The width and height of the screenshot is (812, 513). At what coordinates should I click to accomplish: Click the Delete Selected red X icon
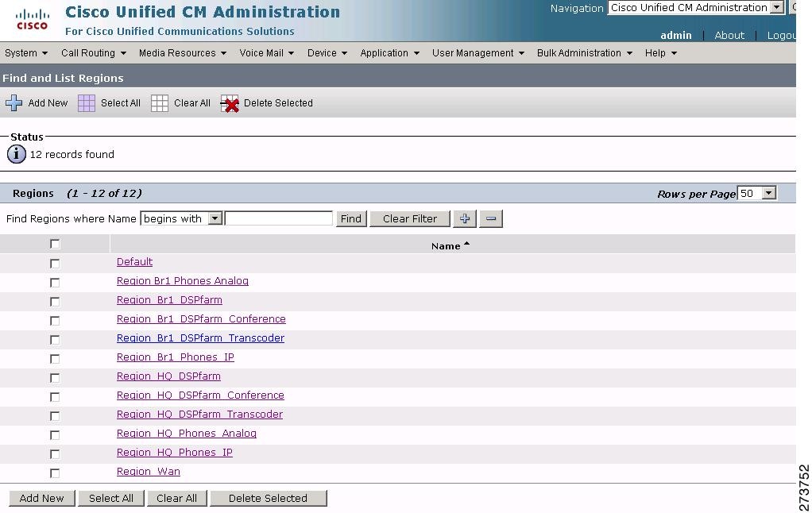coord(230,103)
